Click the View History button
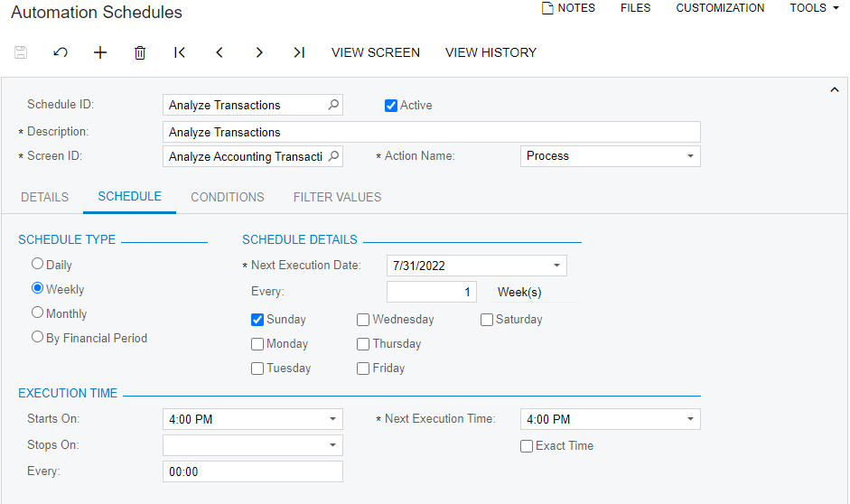Image resolution: width=850 pixels, height=504 pixels. click(x=490, y=52)
